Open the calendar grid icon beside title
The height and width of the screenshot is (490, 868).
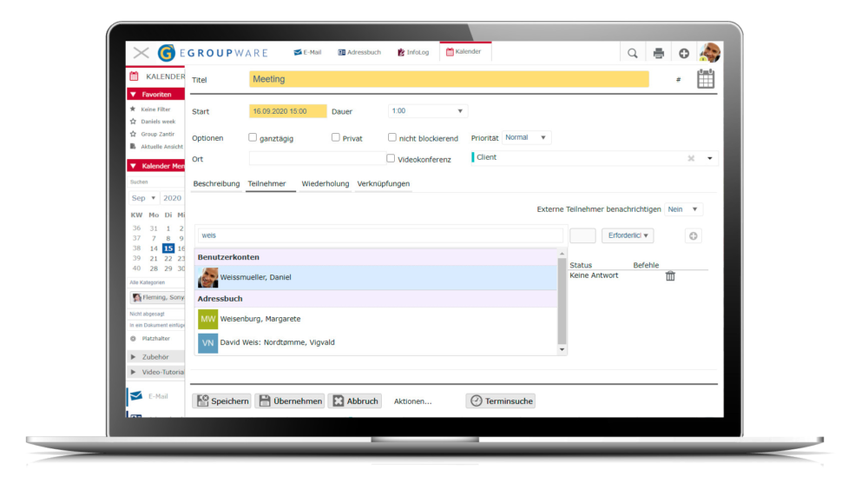(706, 79)
